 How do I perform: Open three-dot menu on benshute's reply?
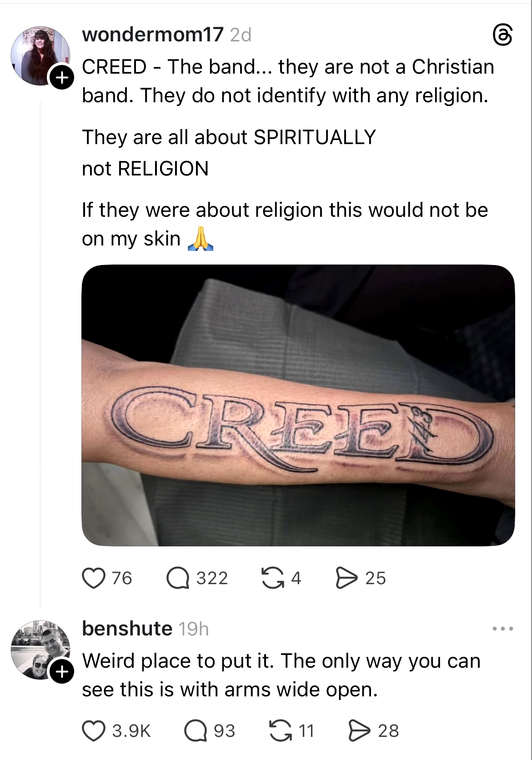click(503, 629)
